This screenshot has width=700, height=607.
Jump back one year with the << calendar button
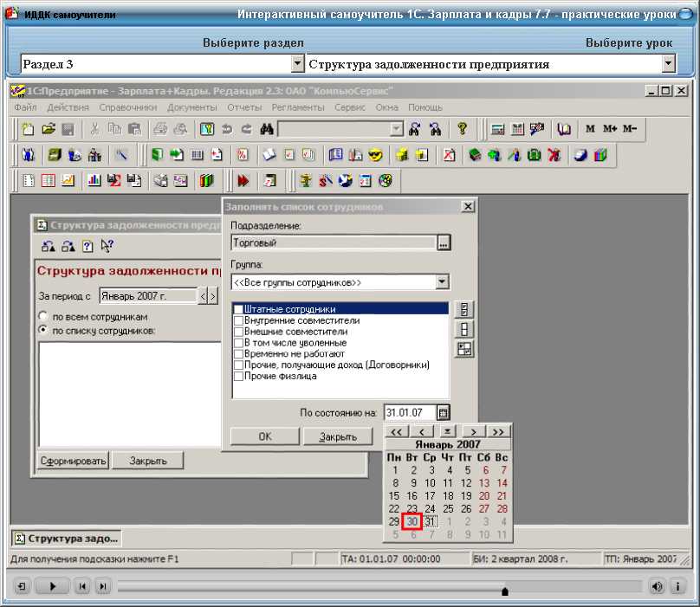click(397, 432)
